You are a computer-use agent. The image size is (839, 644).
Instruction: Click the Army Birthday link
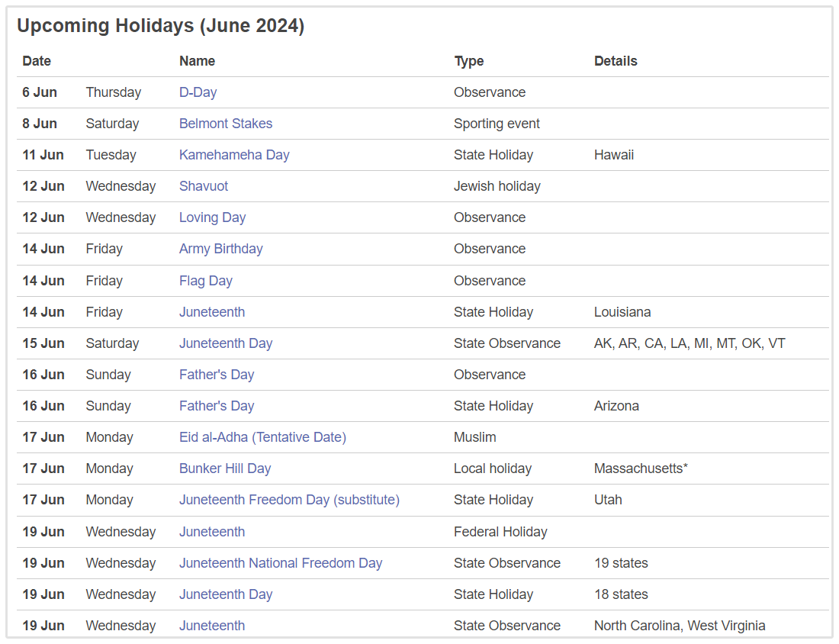coord(220,249)
